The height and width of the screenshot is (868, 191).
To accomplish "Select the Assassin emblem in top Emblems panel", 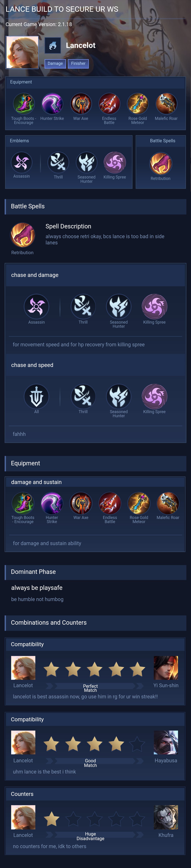I will (x=21, y=162).
